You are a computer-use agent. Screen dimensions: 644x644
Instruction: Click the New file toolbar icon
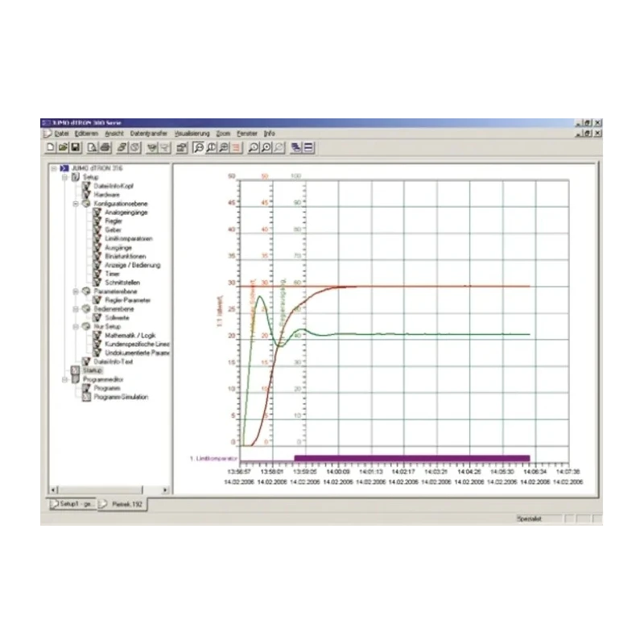(x=51, y=147)
